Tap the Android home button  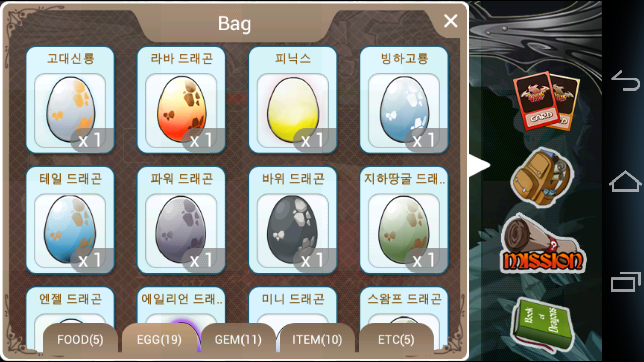tap(625, 181)
